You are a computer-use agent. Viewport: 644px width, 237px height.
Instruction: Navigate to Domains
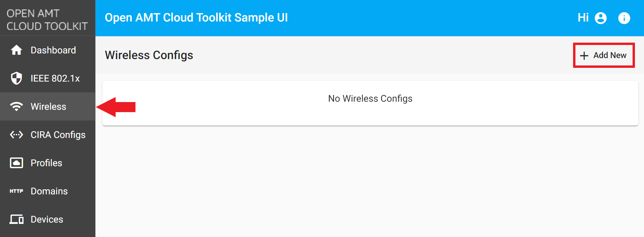[49, 191]
